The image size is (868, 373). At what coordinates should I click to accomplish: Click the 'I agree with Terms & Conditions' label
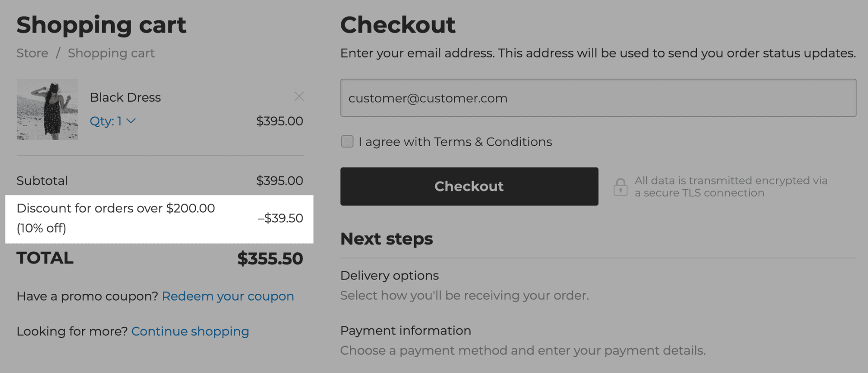pyautogui.click(x=455, y=142)
